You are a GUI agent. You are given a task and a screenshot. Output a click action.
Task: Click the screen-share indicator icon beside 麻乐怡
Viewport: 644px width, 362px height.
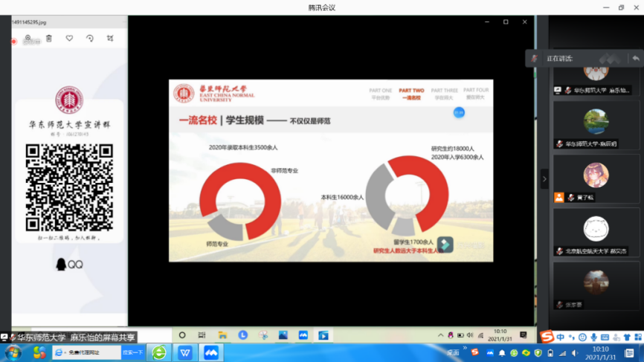pos(558,90)
